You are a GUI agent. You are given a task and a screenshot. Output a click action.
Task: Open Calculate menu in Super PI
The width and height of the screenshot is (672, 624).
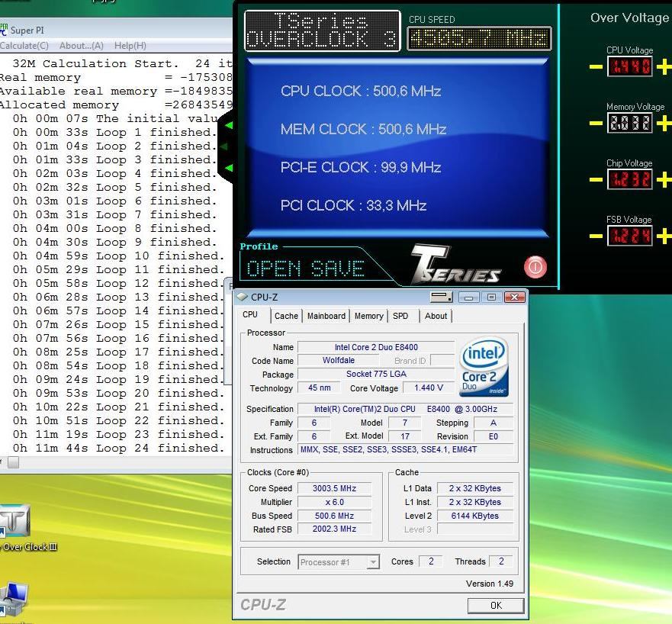[24, 46]
